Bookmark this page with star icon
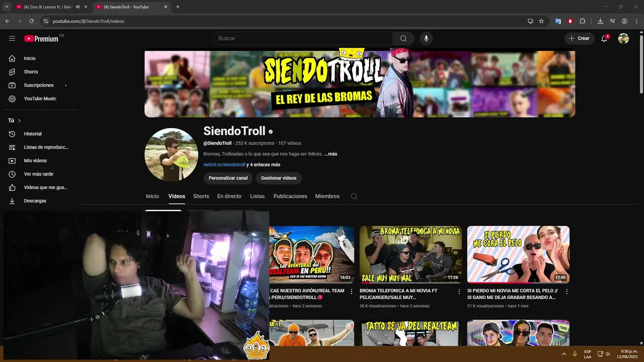Screen dimensions: 644x362 click(541, 21)
